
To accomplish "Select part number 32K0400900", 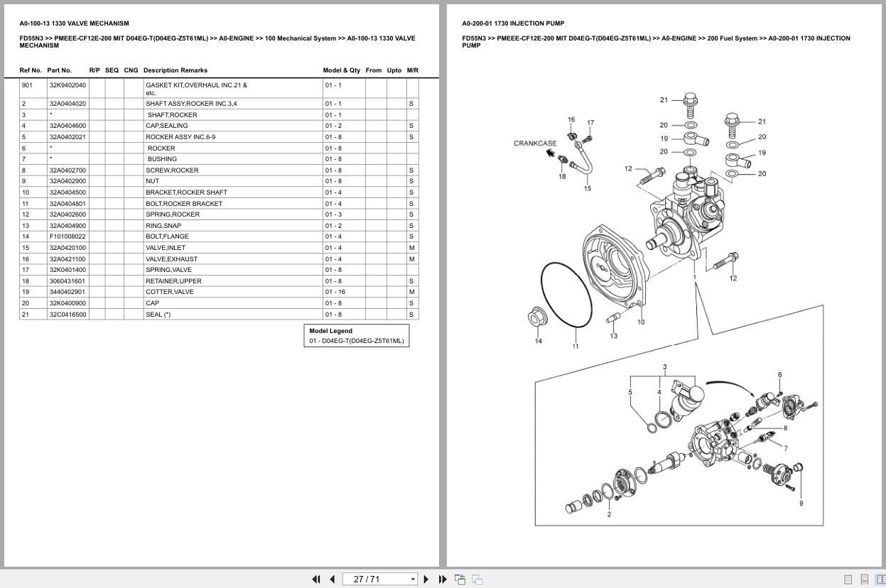I will (67, 303).
